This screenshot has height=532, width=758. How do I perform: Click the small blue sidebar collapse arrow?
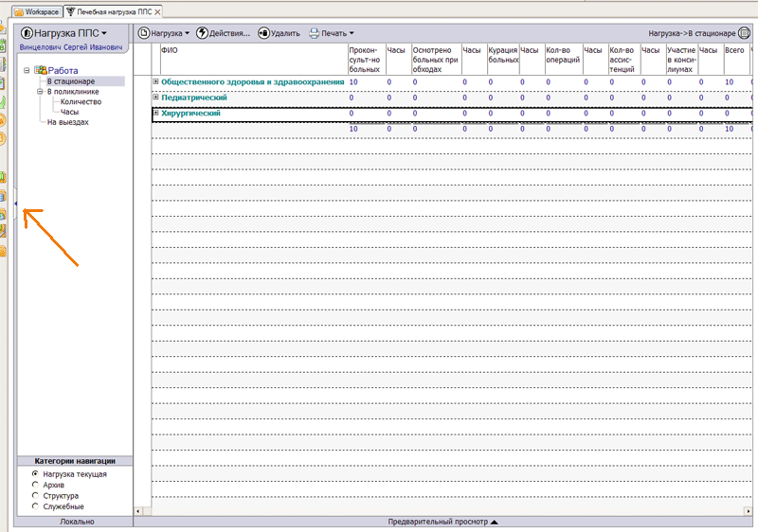(15, 201)
